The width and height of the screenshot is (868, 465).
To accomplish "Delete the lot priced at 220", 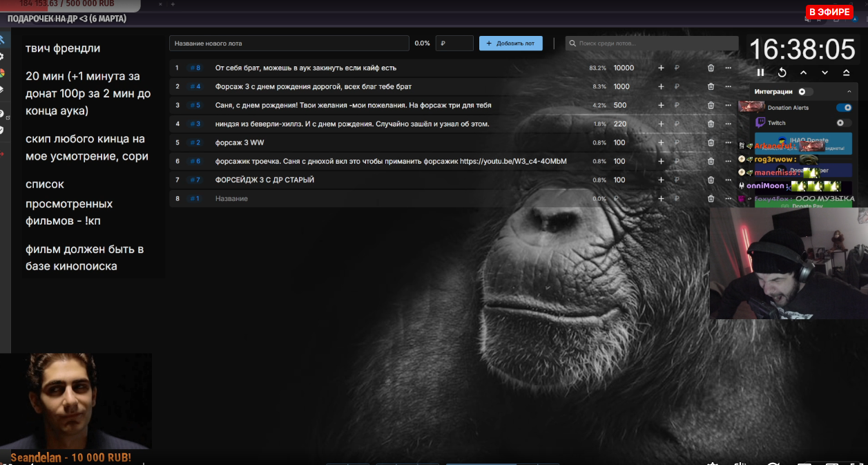I will pos(711,124).
